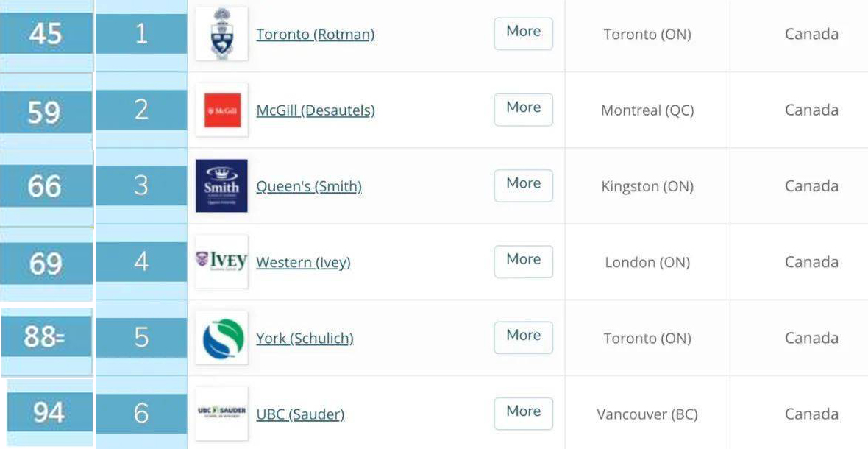
Task: Select the national rank 6 cell
Action: pos(141,414)
